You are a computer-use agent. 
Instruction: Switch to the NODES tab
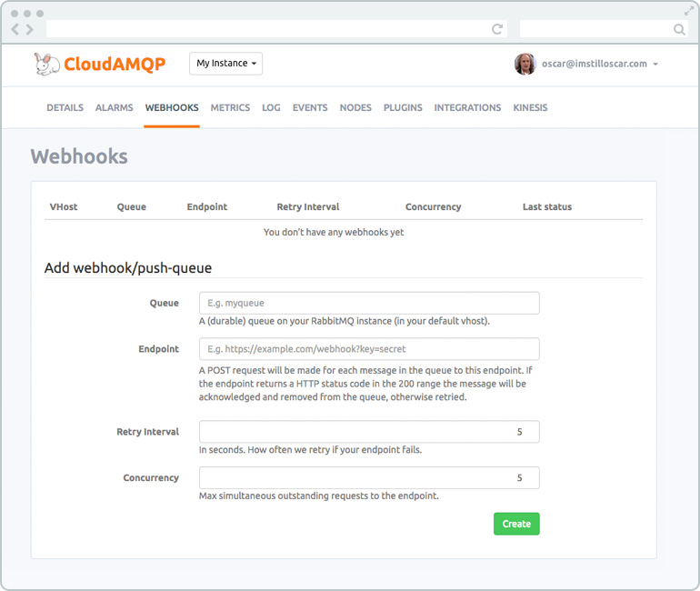click(355, 107)
